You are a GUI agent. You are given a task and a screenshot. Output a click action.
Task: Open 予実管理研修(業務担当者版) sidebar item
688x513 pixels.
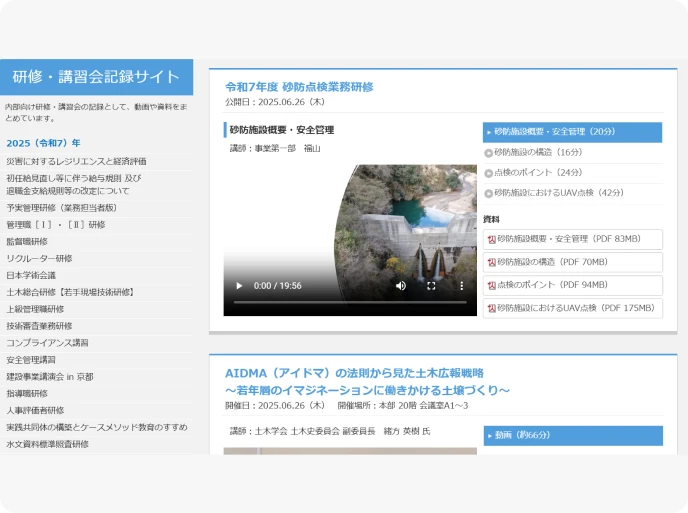click(x=61, y=208)
